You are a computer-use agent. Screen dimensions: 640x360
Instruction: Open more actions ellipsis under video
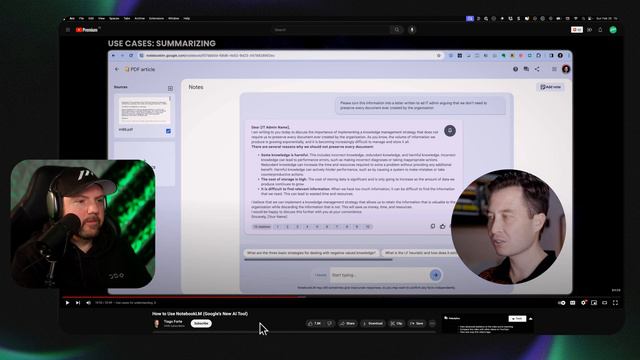(433, 324)
